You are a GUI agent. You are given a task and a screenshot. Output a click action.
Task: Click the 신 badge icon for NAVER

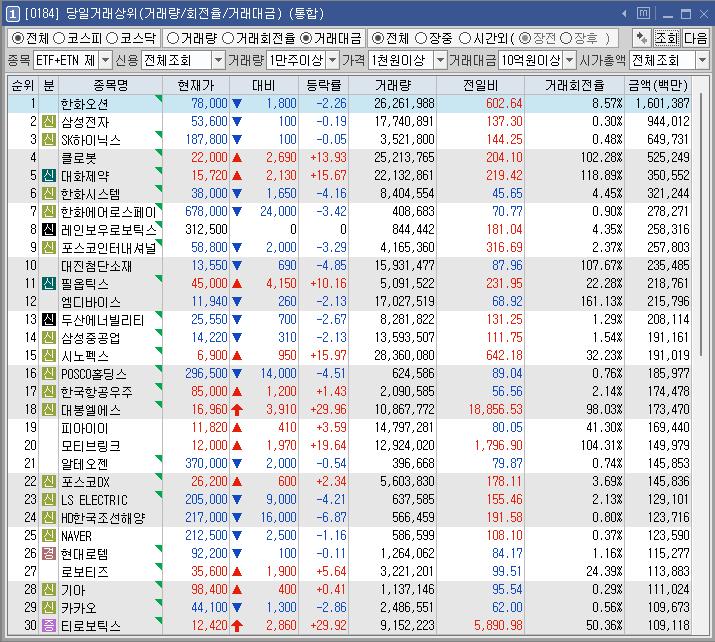tap(49, 536)
